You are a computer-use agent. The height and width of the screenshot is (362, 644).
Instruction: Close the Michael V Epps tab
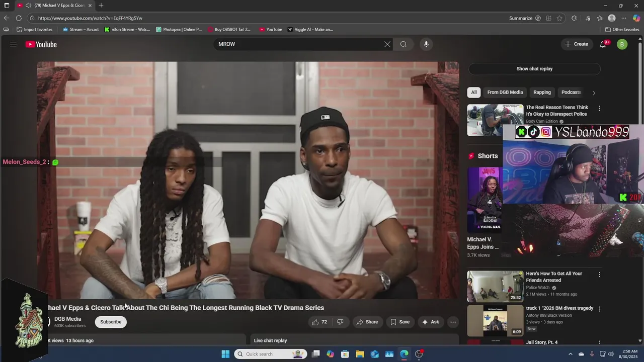pyautogui.click(x=90, y=6)
